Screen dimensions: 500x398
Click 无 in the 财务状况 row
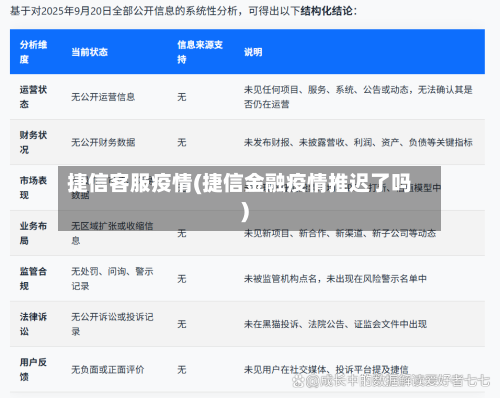[x=182, y=142]
